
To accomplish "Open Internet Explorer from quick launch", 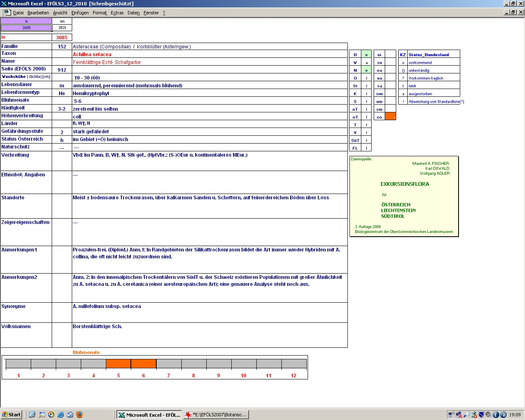I will [x=61, y=415].
